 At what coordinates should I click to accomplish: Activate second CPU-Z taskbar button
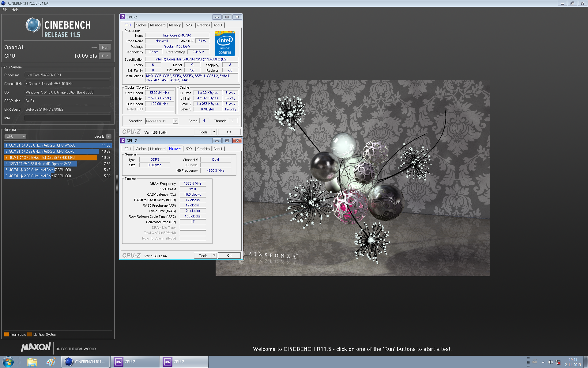[x=184, y=362]
